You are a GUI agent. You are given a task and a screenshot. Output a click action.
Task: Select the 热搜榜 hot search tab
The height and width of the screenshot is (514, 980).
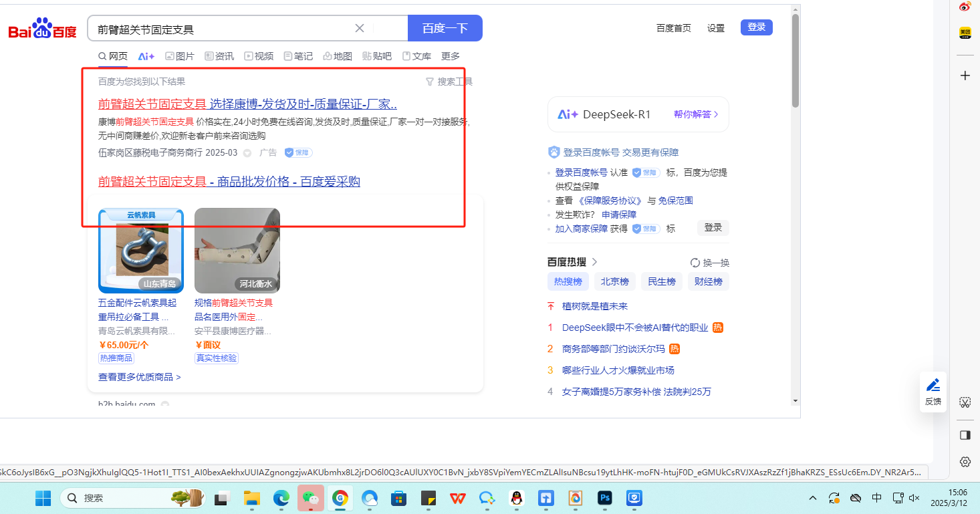click(x=568, y=281)
